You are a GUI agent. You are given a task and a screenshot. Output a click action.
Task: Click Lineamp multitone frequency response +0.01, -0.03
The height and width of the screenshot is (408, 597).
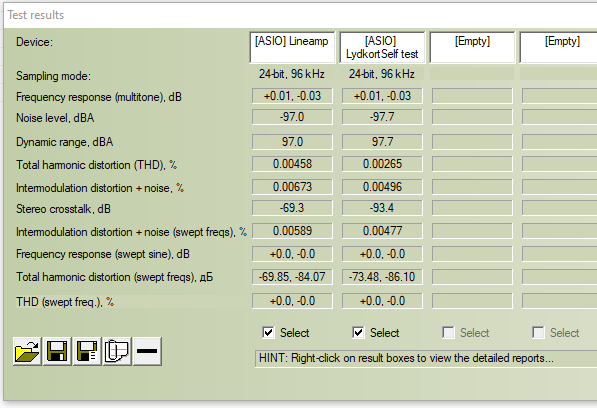[292, 96]
